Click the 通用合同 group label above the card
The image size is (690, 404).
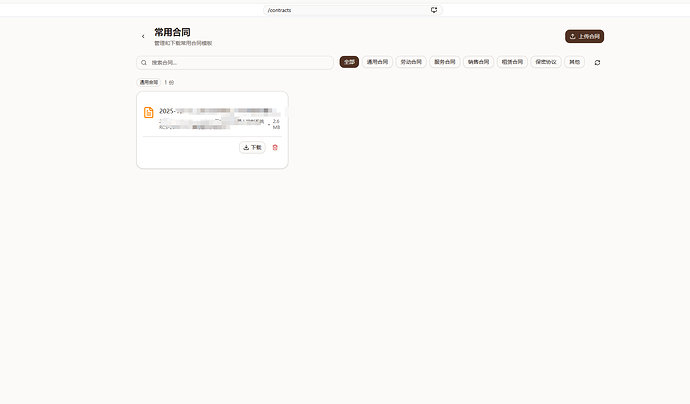tap(148, 82)
